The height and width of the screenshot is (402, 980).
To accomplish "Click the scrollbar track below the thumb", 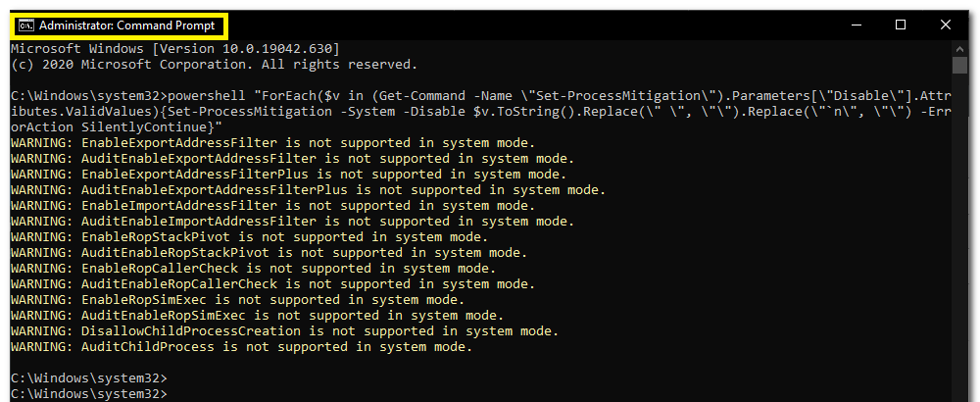I will 959,237.
